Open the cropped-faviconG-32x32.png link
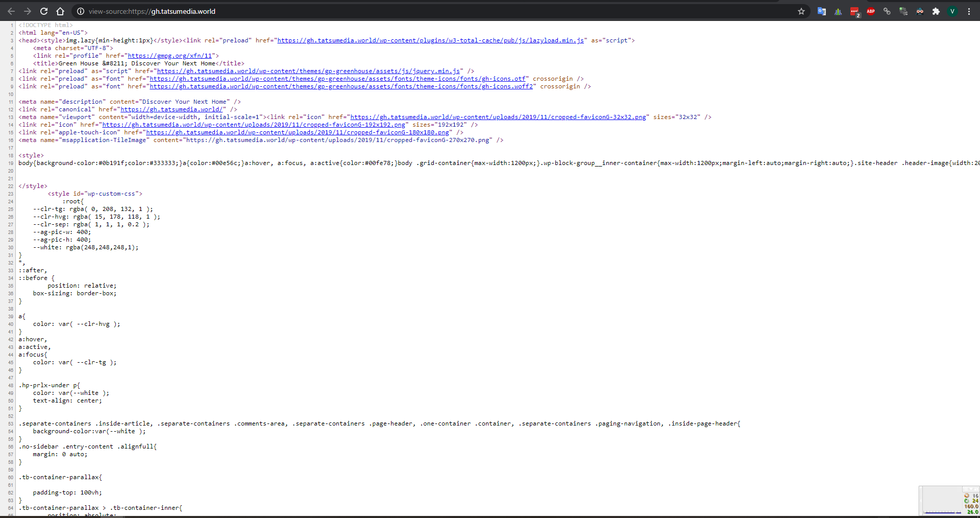Screen dimensions: 980x518 click(498, 117)
